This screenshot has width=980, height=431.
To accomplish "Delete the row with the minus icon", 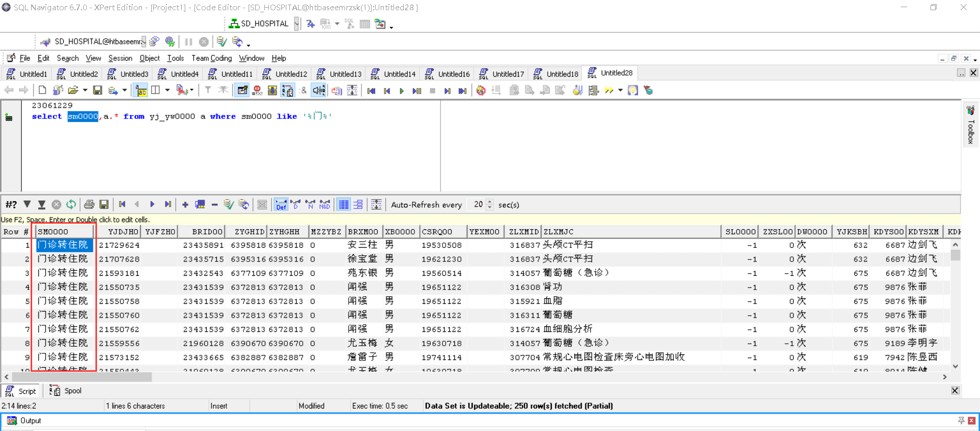I will pos(214,205).
